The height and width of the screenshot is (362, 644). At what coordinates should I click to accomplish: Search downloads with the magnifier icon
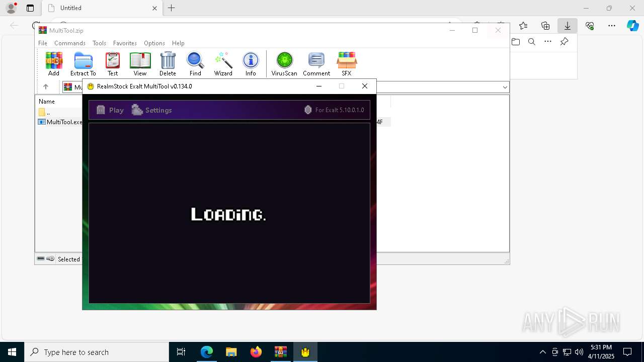click(532, 42)
